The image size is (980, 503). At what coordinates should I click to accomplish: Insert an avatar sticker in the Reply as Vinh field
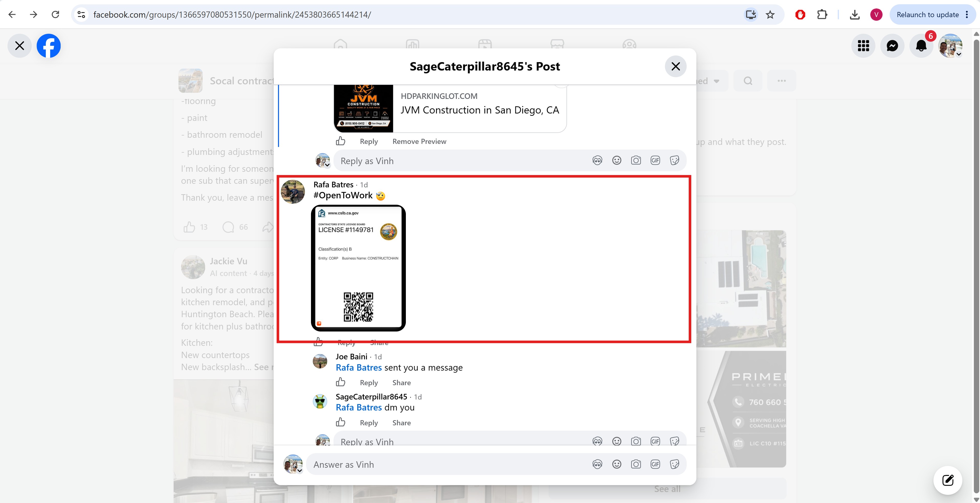pyautogui.click(x=597, y=161)
